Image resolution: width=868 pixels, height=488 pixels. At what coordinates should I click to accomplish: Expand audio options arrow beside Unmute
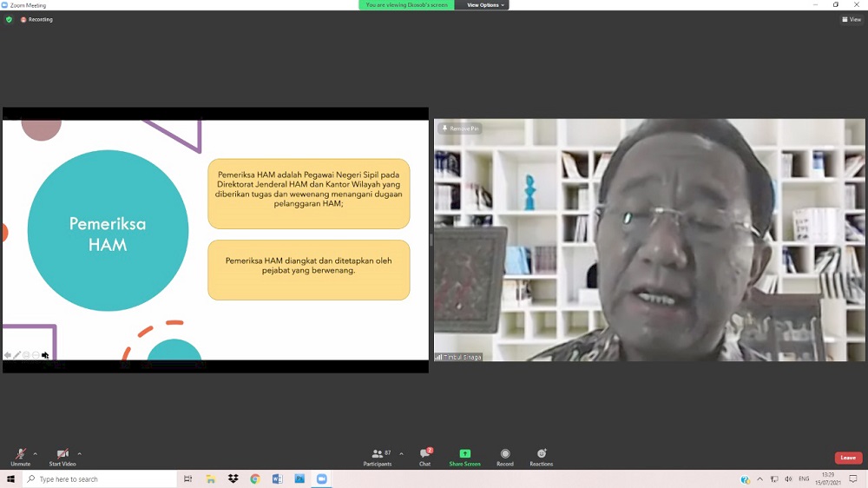pyautogui.click(x=35, y=453)
